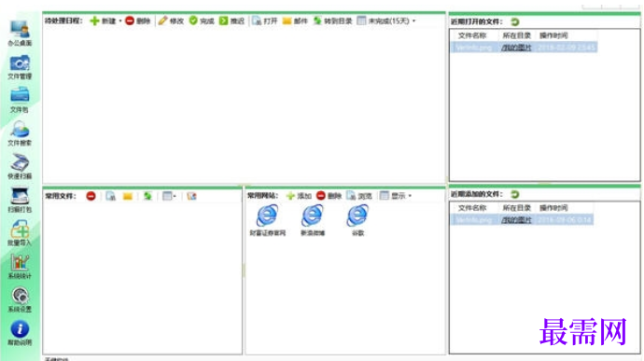Mark schedule as 完成
This screenshot has height=361, width=644.
pyautogui.click(x=202, y=21)
